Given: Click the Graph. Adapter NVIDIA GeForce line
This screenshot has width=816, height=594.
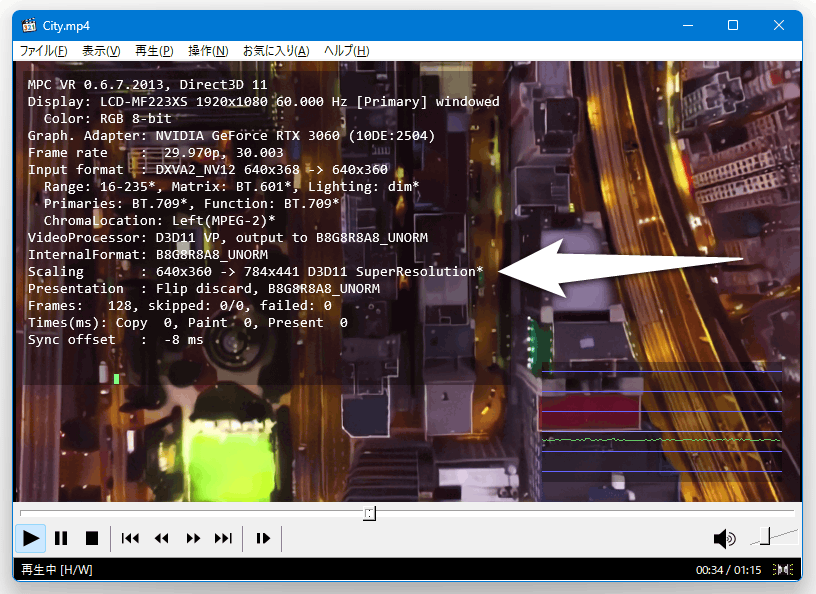Looking at the screenshot, I should [x=231, y=136].
